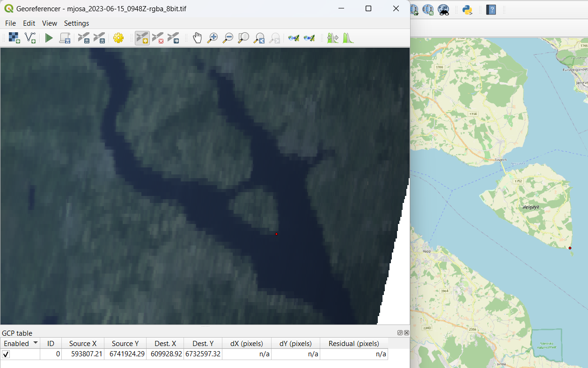Open the Python Console icon
588x368 pixels.
467,9
